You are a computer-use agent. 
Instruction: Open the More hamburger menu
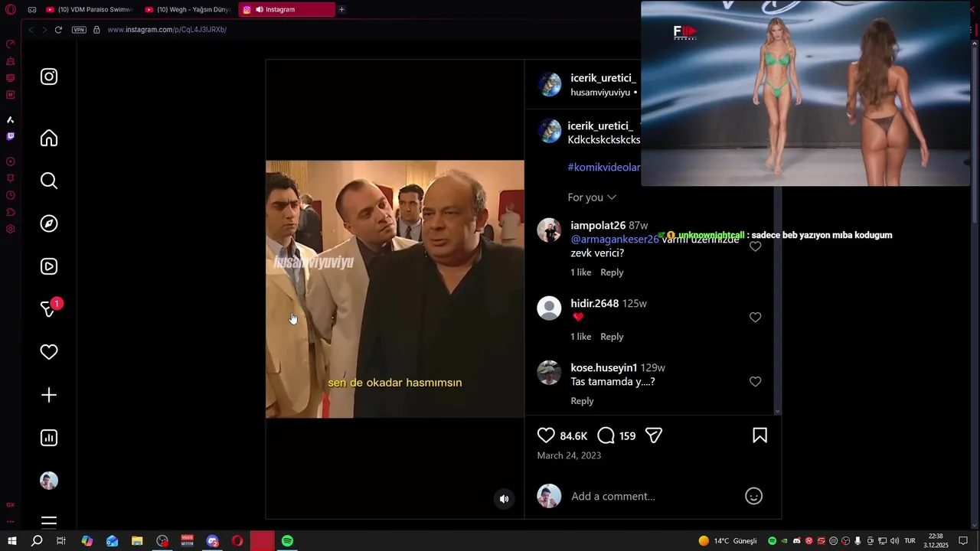(x=49, y=523)
